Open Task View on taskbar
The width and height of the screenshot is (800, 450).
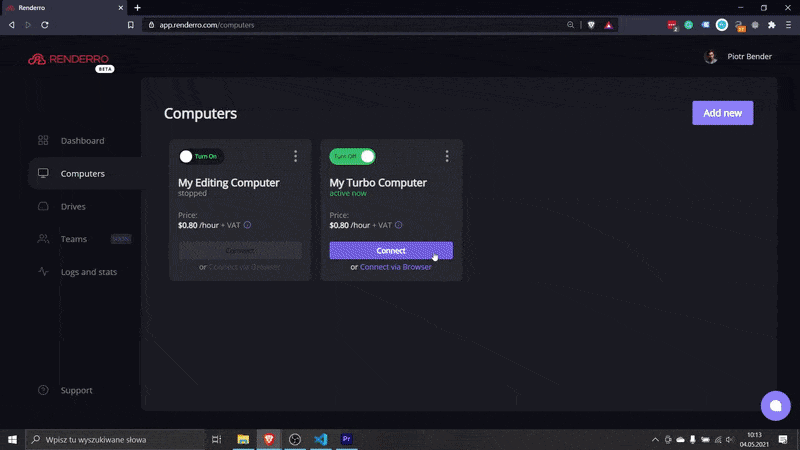217,439
